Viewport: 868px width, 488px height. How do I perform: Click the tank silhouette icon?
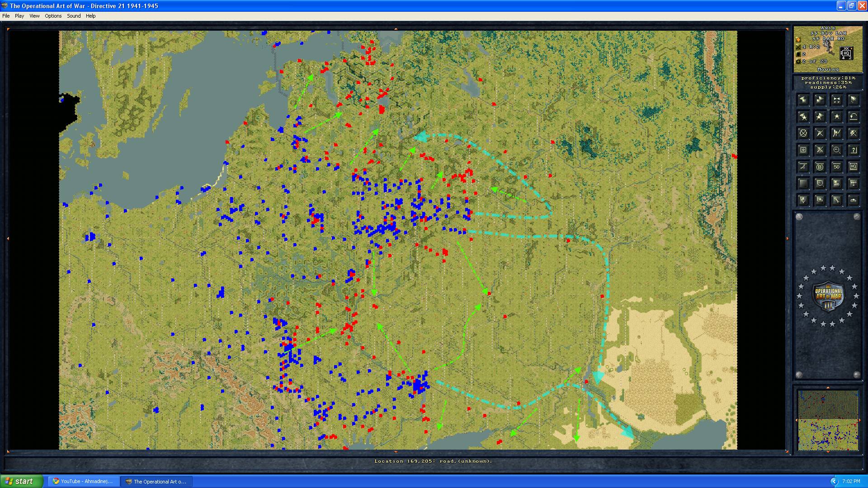click(x=853, y=200)
